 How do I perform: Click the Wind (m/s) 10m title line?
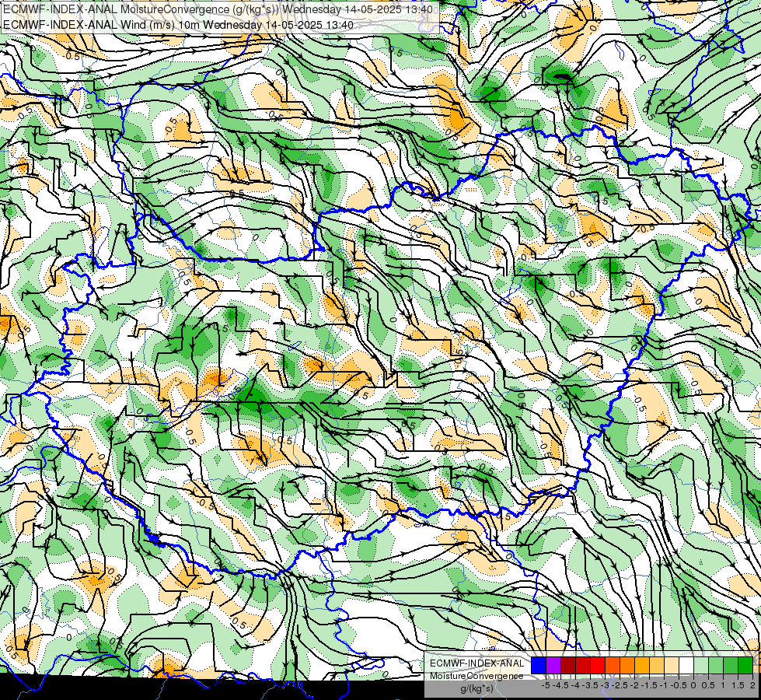click(x=178, y=25)
